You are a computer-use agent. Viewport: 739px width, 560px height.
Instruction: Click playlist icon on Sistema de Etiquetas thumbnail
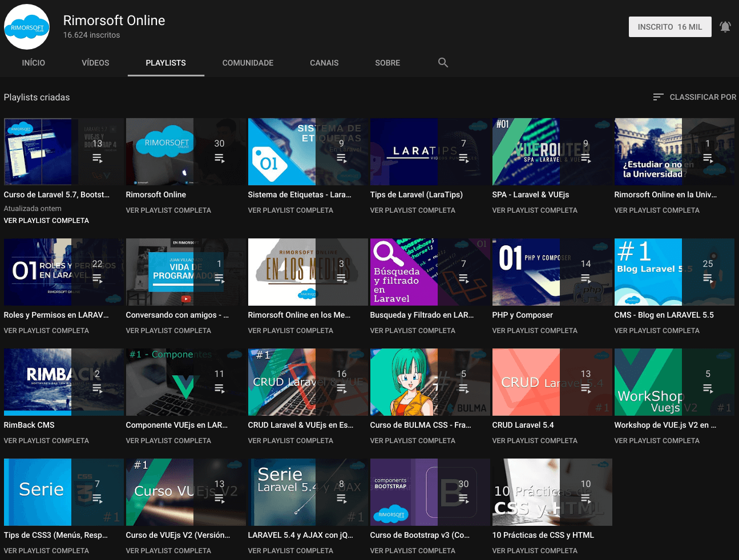(x=341, y=158)
